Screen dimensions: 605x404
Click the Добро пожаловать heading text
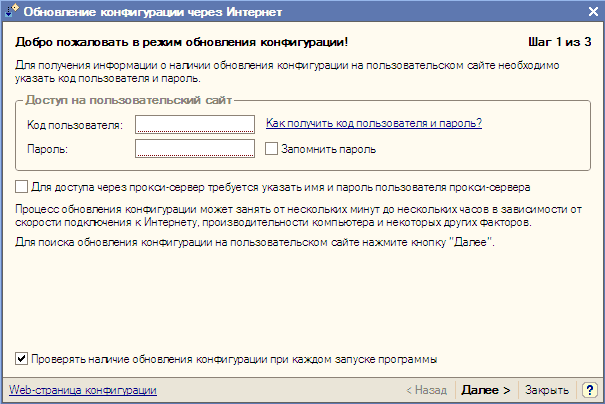click(x=181, y=42)
